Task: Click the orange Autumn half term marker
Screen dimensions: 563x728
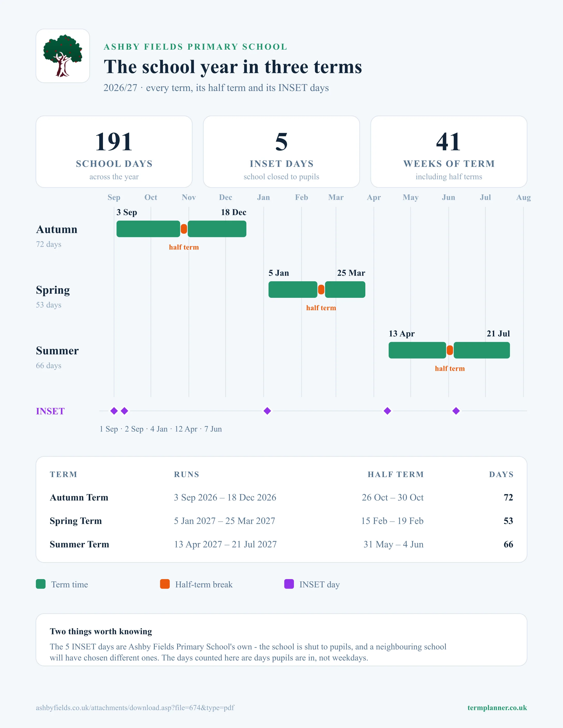Action: click(184, 229)
